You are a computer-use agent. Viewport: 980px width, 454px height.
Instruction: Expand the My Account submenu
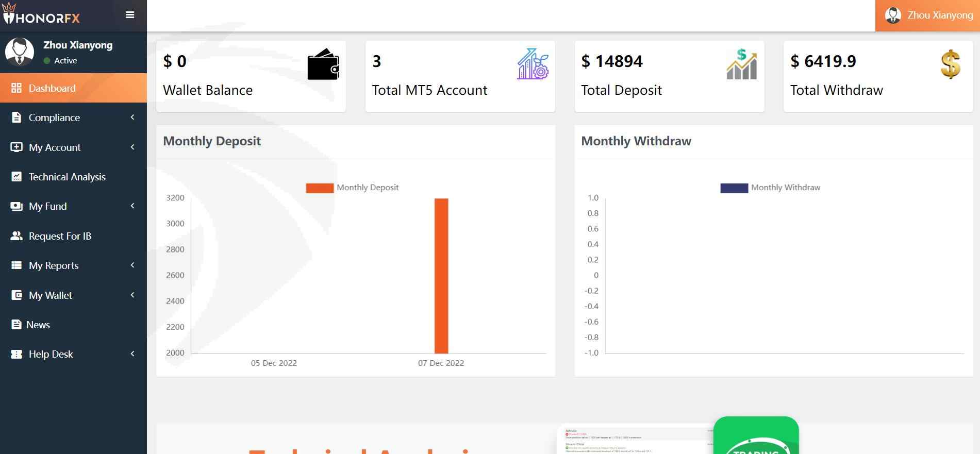[73, 147]
